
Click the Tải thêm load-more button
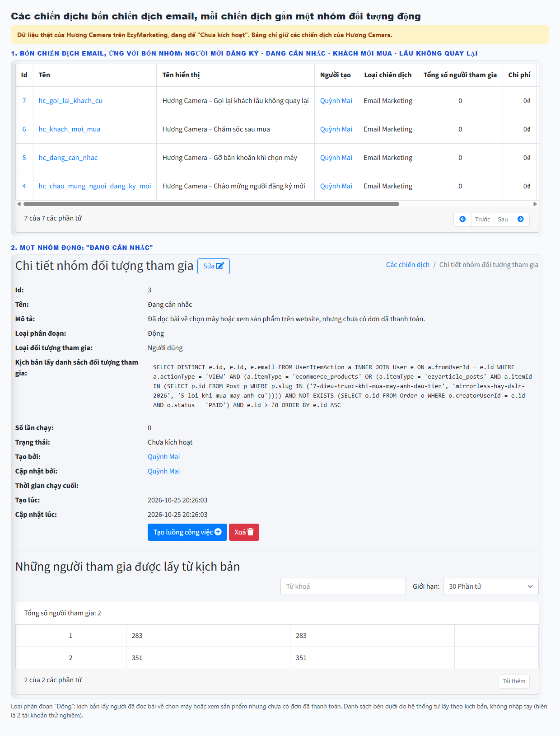coord(514,681)
